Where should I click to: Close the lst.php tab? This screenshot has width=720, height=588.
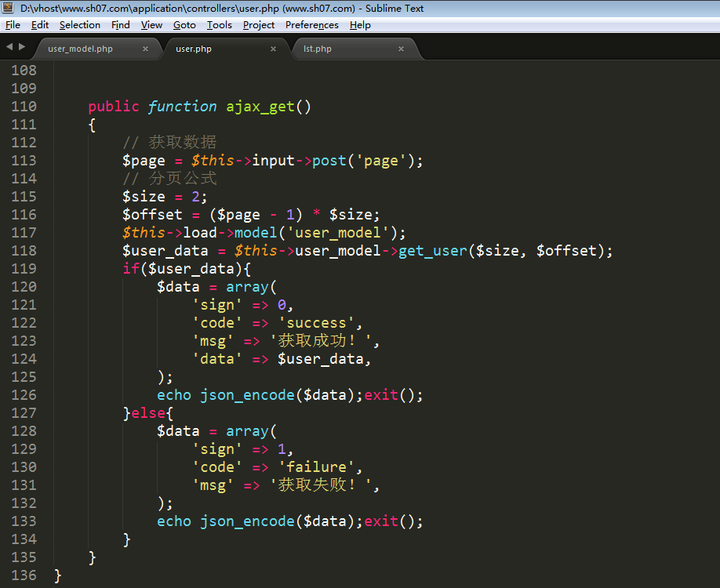pos(401,49)
